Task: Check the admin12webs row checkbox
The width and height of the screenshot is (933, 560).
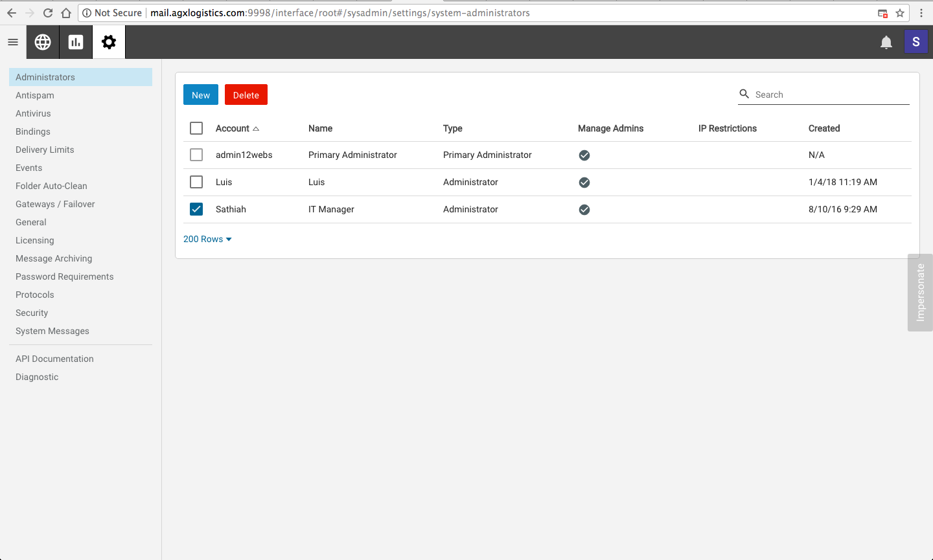Action: 196,155
